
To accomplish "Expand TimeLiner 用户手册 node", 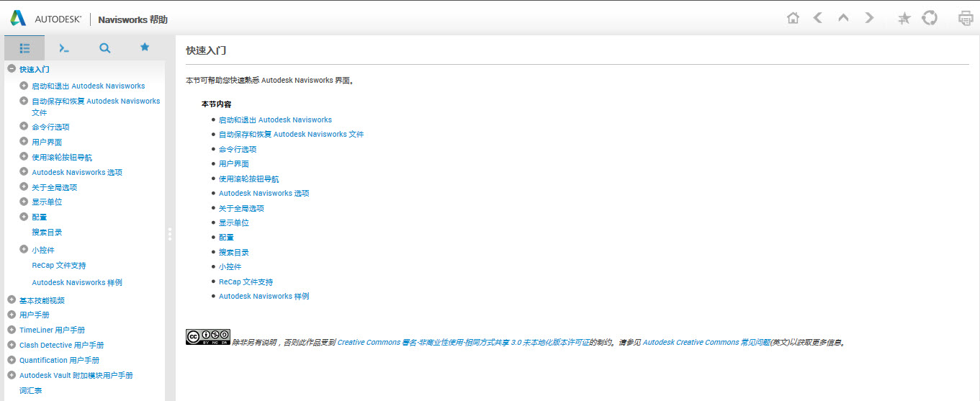I will click(12, 330).
